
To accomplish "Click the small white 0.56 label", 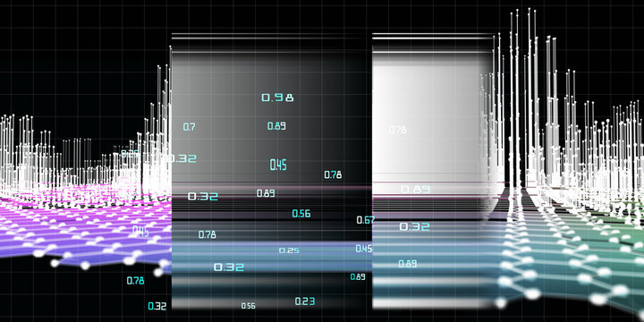I will click(248, 306).
